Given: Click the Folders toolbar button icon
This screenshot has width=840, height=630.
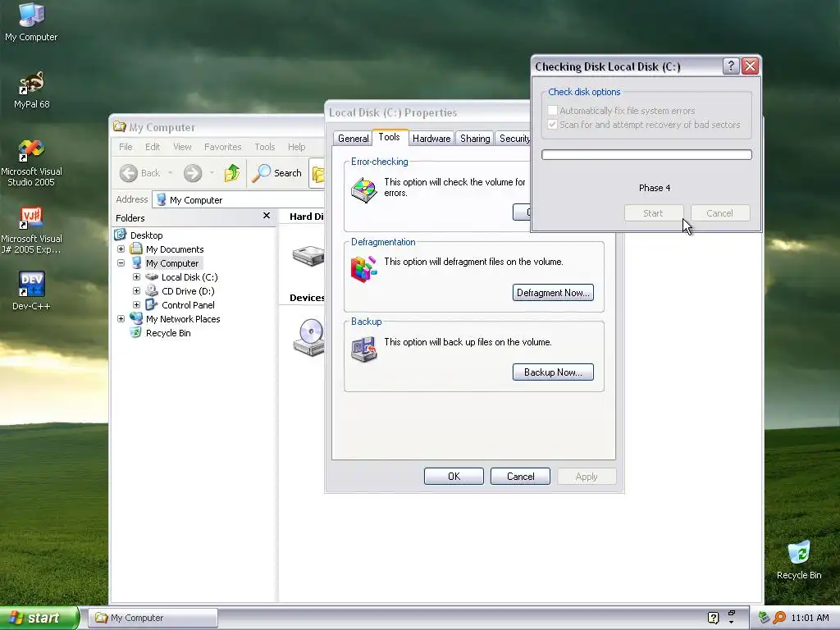Looking at the screenshot, I should (x=318, y=174).
